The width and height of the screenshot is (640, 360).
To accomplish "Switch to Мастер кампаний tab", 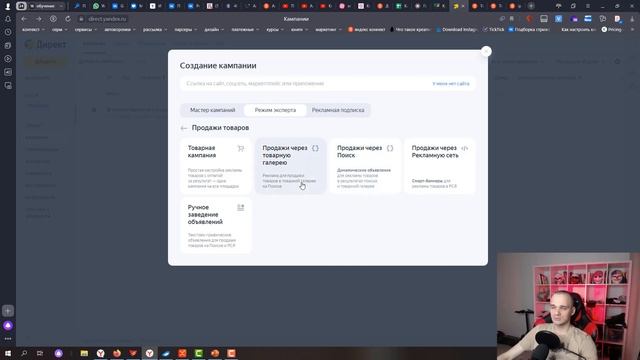I will tap(212, 110).
